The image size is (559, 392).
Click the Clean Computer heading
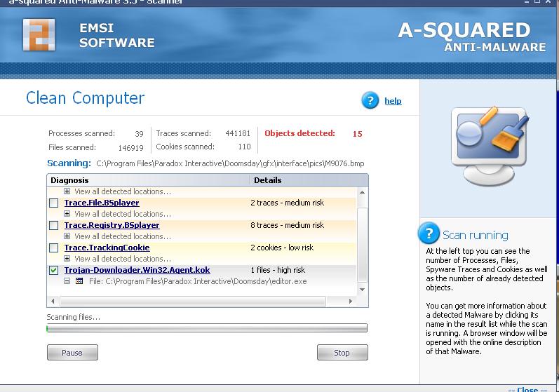(85, 98)
